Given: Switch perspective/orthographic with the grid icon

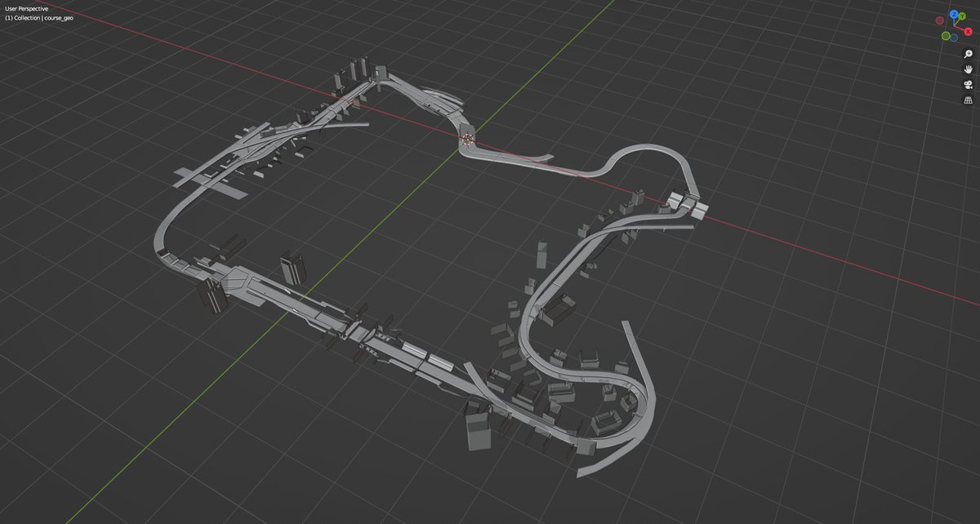Looking at the screenshot, I should tap(969, 100).
